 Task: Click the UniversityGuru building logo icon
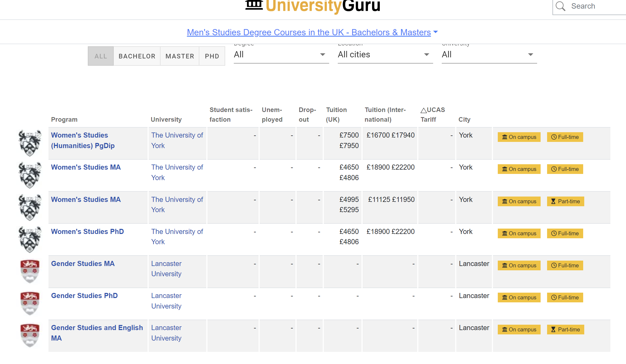point(254,5)
